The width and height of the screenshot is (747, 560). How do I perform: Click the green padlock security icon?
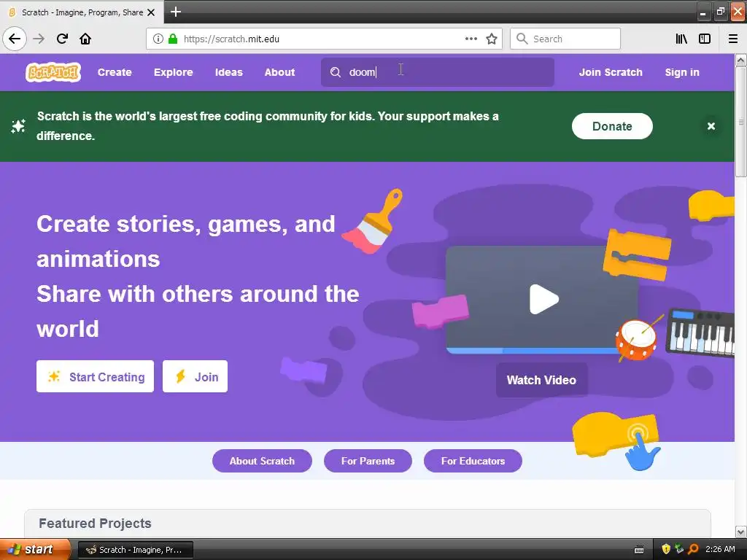[x=173, y=39]
